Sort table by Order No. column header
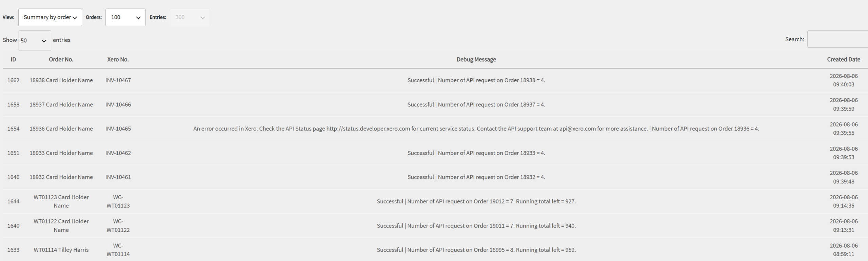This screenshot has height=261, width=868. [61, 59]
